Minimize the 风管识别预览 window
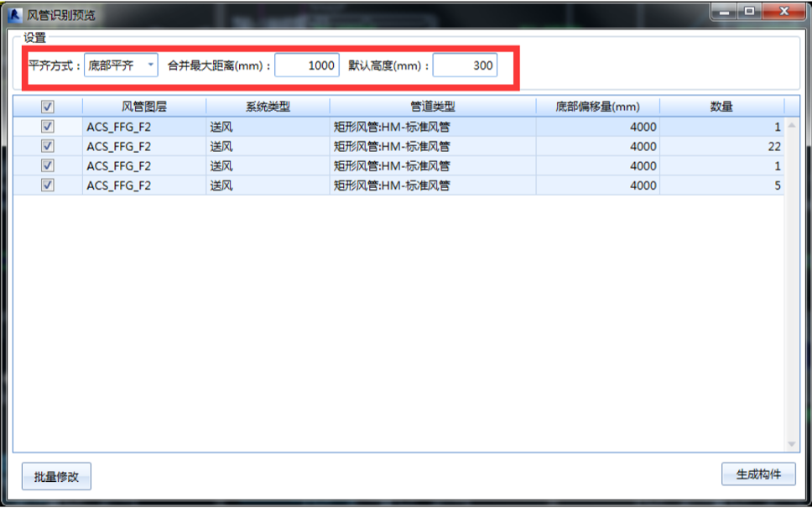Screen dimensions: 812x508 tap(725, 12)
